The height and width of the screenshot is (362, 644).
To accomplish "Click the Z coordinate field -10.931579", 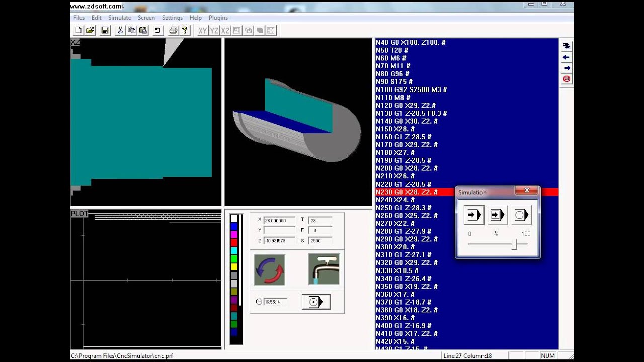I will pos(279,241).
